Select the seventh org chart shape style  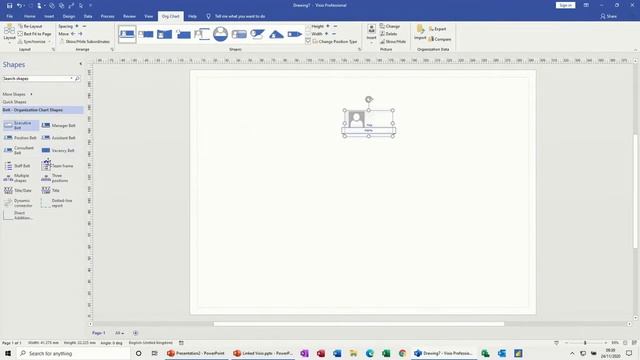click(x=239, y=34)
